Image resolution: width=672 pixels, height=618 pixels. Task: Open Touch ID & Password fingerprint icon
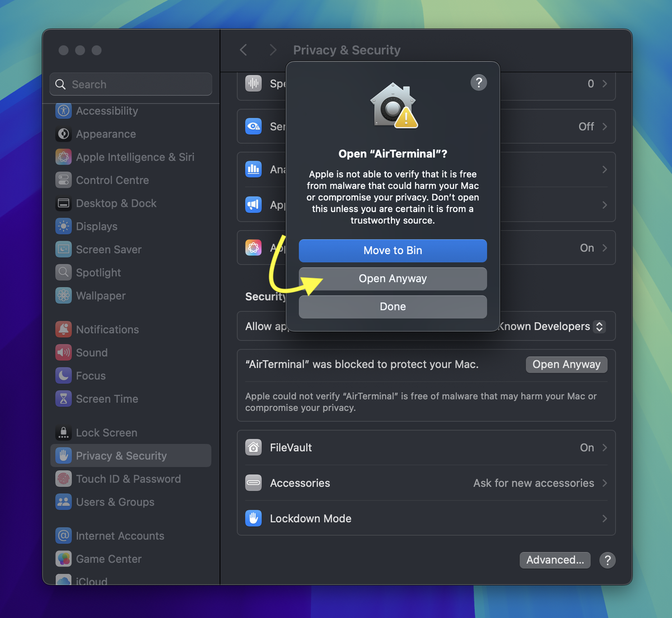click(x=63, y=479)
